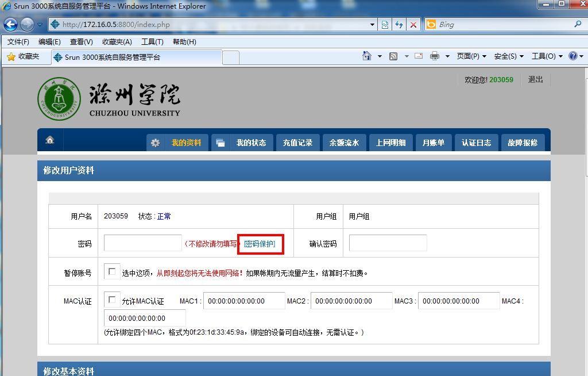Click the Print icon
Image resolution: width=588 pixels, height=376 pixels.
click(x=435, y=56)
